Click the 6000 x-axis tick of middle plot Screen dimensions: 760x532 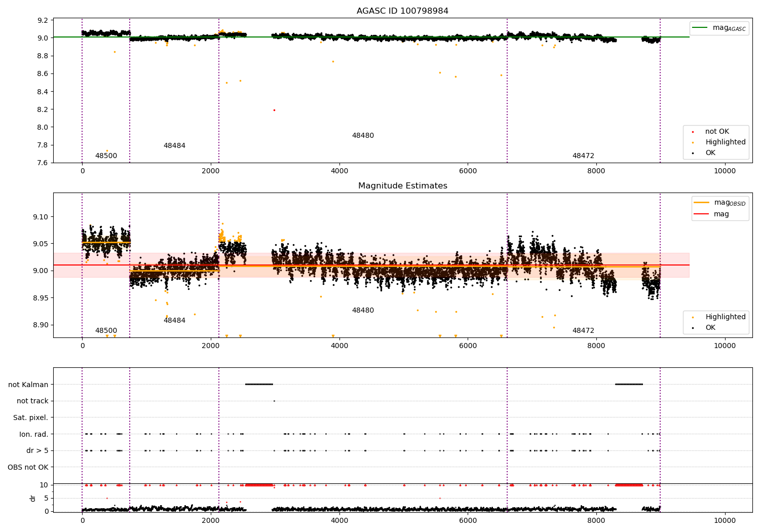pyautogui.click(x=468, y=346)
